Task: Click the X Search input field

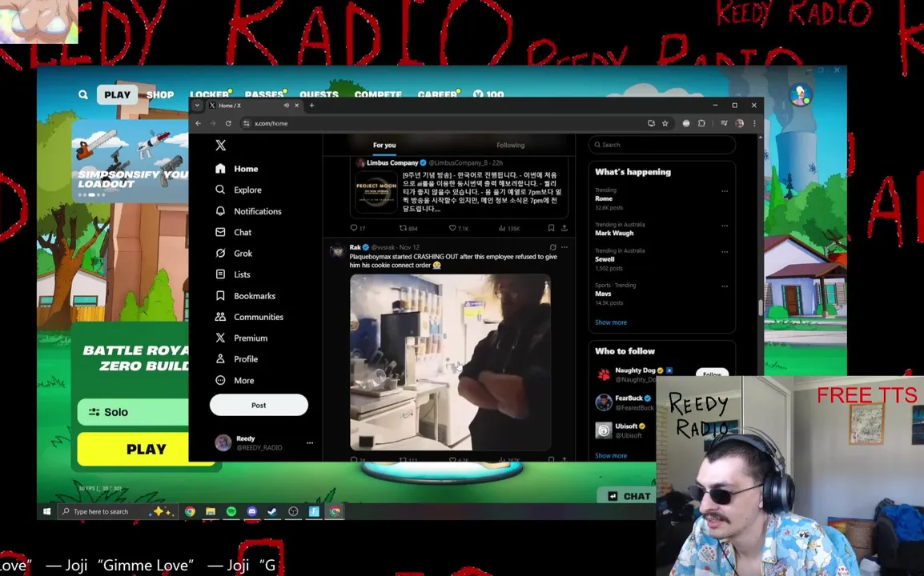Action: [661, 145]
